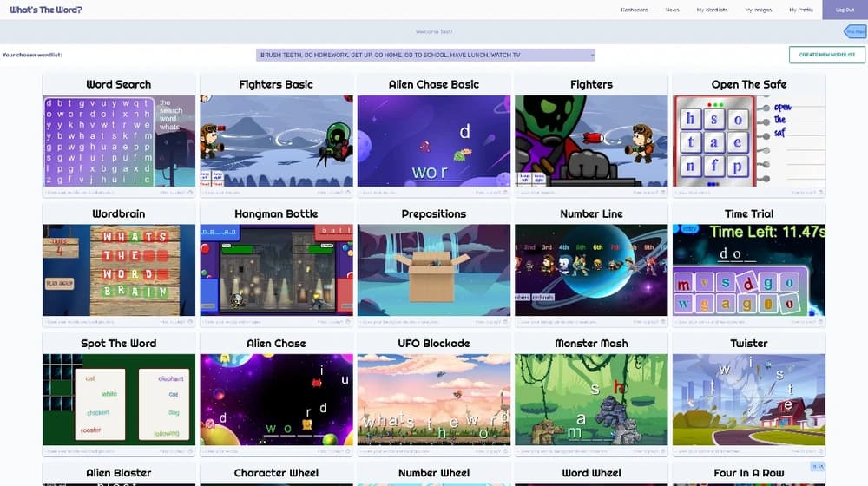Launch Word Search via its letter-grid thumbnail
The width and height of the screenshot is (868, 486).
tap(119, 141)
